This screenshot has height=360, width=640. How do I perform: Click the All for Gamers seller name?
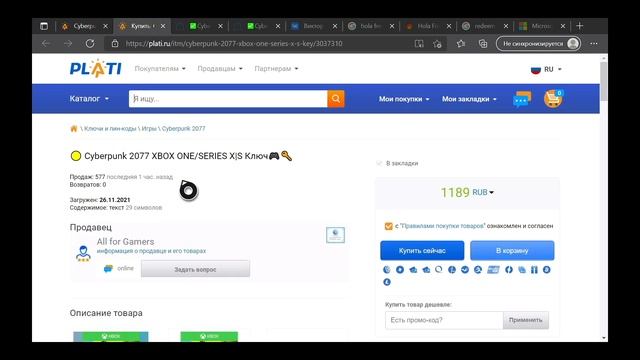[125, 242]
